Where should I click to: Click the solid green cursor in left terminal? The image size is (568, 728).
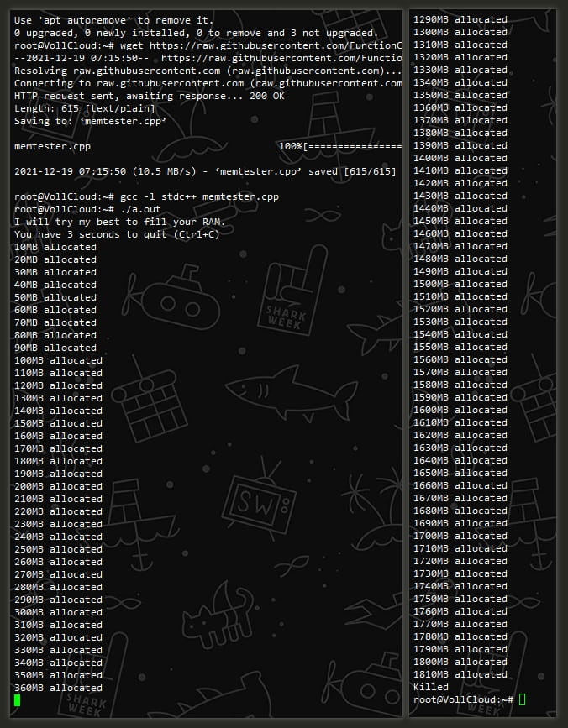point(17,700)
